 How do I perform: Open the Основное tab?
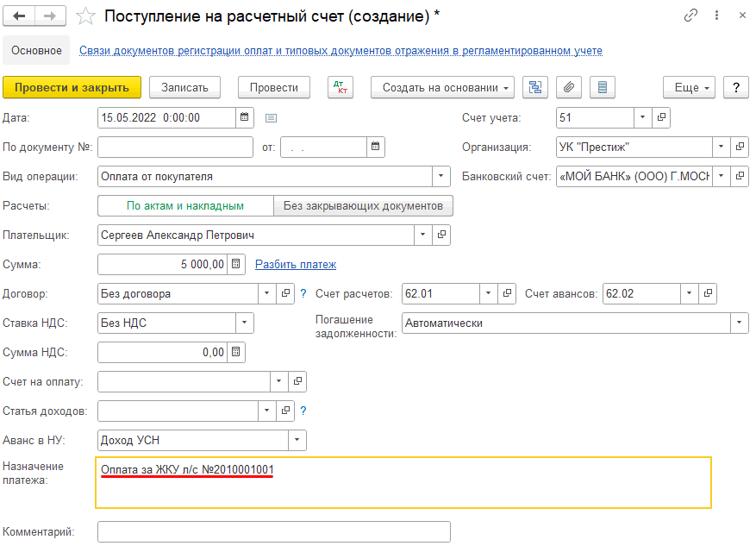[x=36, y=51]
